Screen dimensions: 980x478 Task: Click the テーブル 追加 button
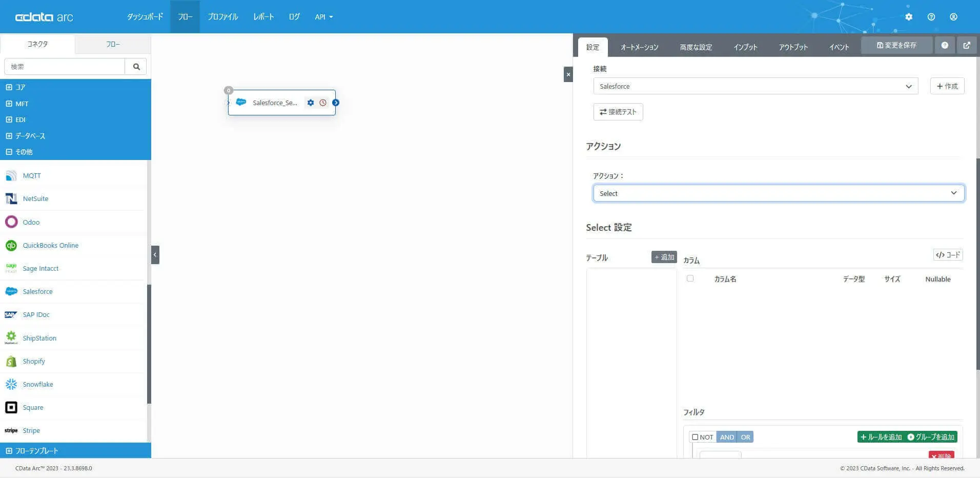[664, 257]
